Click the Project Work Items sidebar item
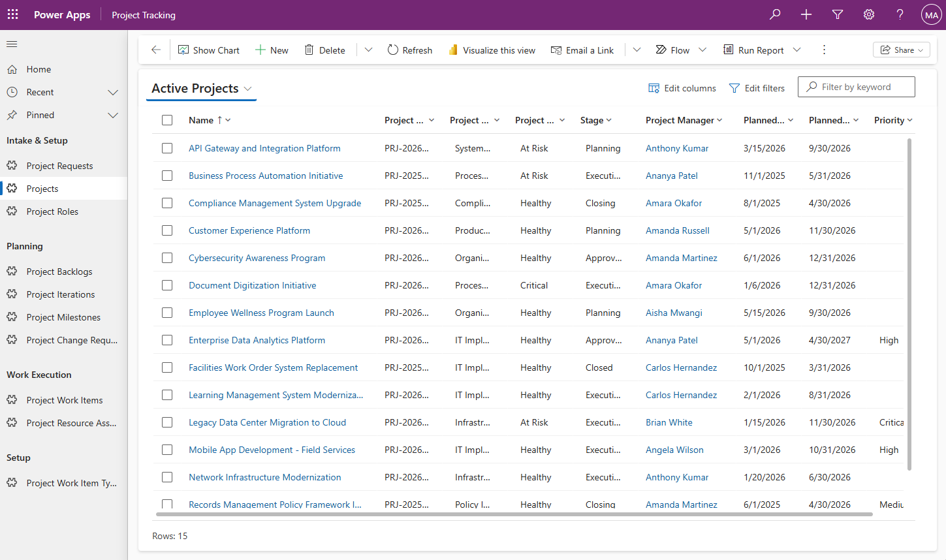The image size is (946, 560). coord(63,400)
